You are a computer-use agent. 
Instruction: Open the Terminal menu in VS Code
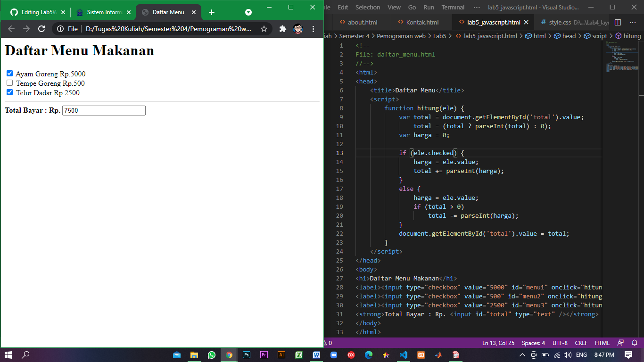[453, 7]
